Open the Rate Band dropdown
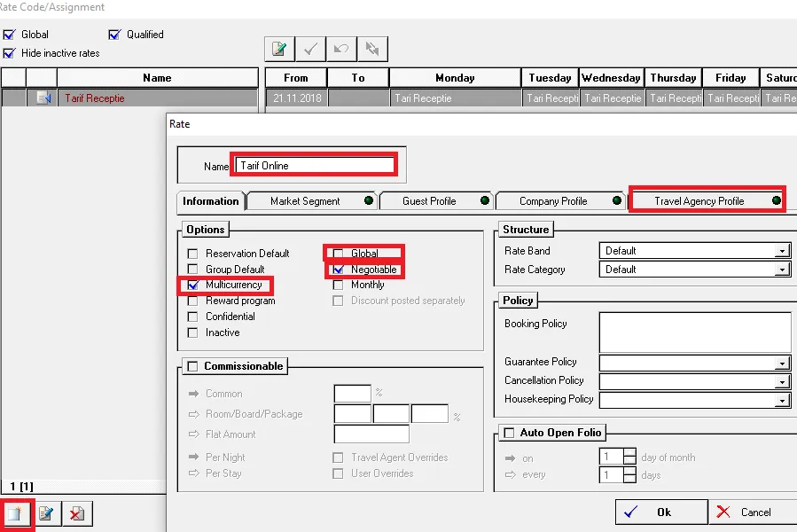The height and width of the screenshot is (532, 797). (782, 251)
